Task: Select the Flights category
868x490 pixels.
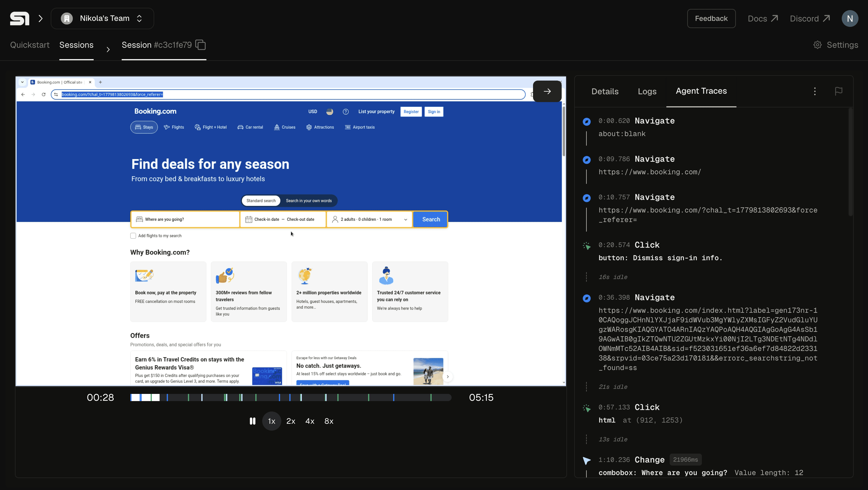Action: (174, 127)
